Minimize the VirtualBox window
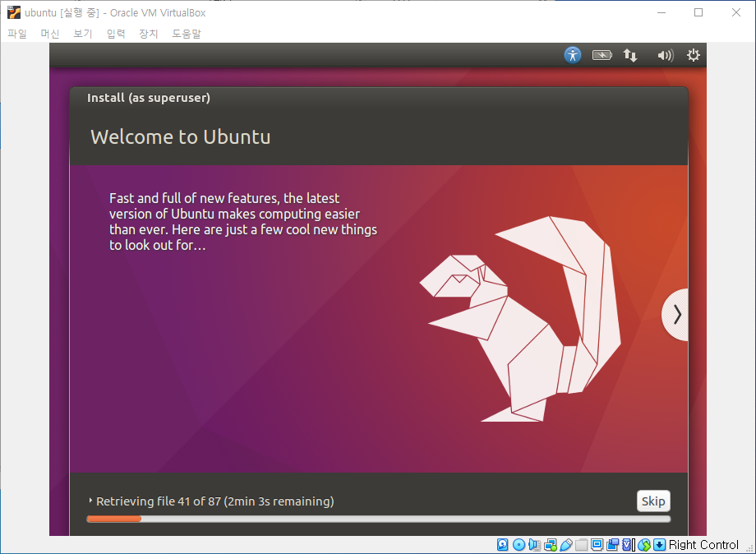This screenshot has height=554, width=756. [661, 12]
